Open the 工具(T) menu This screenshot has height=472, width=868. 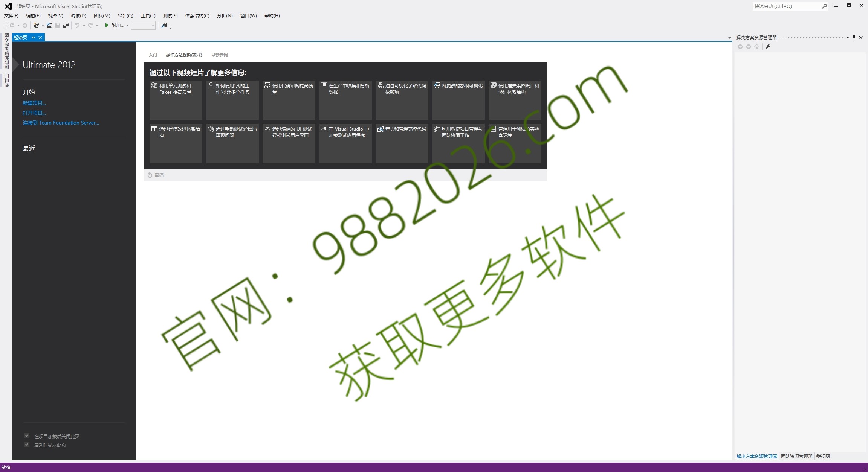click(148, 15)
